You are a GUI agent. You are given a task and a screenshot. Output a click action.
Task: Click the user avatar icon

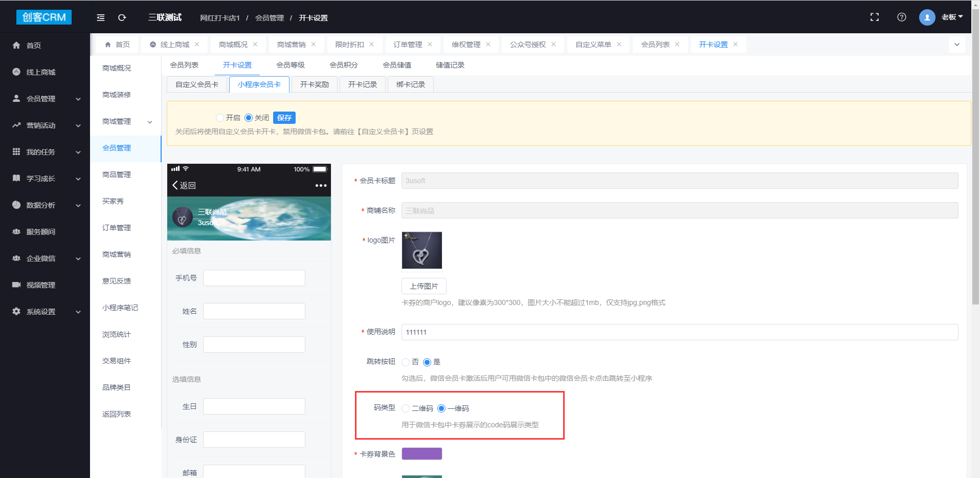click(927, 17)
